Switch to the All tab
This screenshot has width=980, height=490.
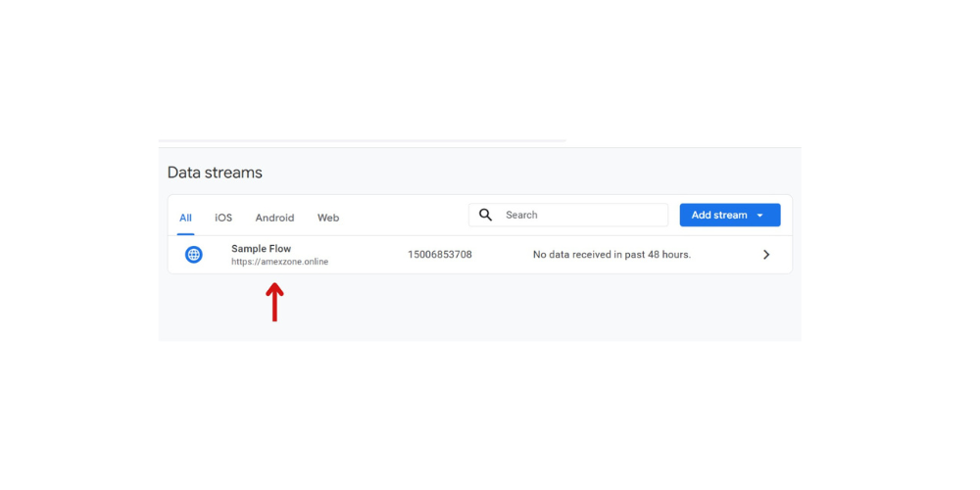tap(185, 219)
